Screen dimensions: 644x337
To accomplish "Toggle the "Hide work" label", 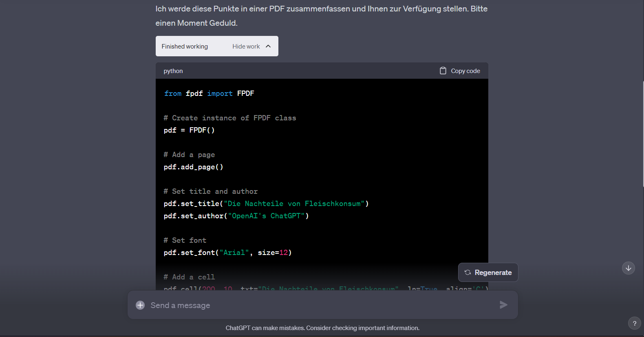I will pyautogui.click(x=246, y=47).
